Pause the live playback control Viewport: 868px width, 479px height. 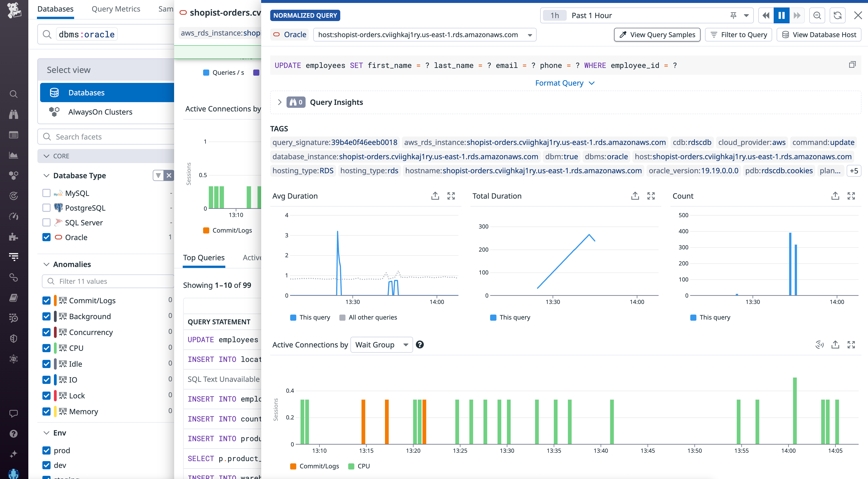[x=781, y=15]
